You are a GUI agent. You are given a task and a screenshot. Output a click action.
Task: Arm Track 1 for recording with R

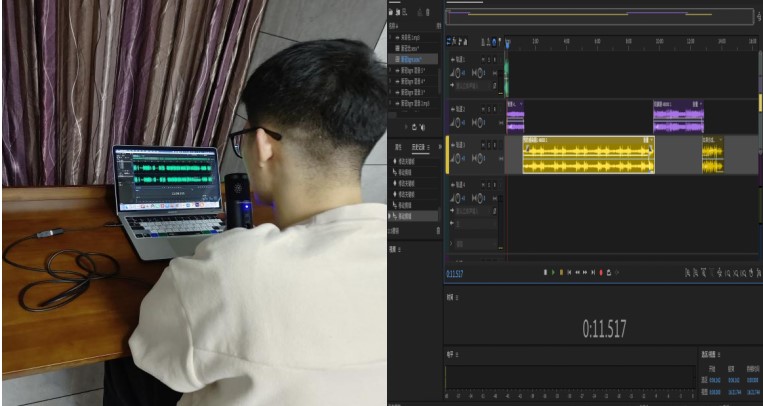[x=494, y=59]
